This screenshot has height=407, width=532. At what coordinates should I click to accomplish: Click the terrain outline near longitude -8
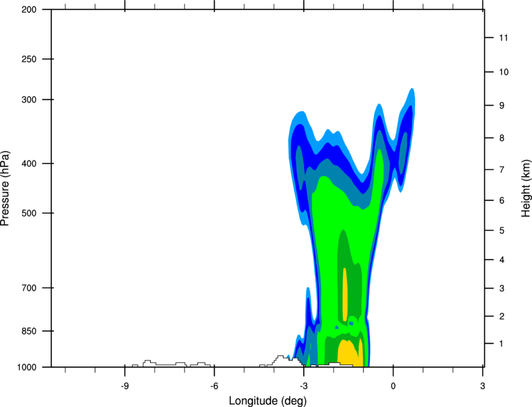point(165,363)
